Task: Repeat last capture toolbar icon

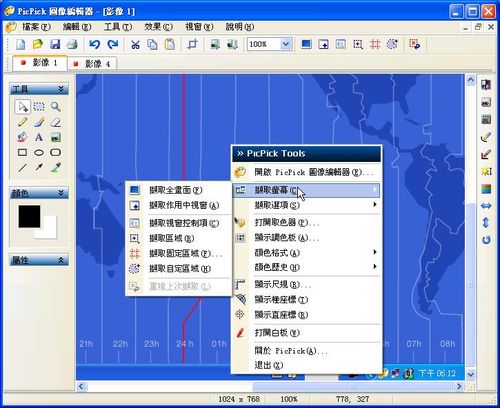Action: tap(415, 44)
